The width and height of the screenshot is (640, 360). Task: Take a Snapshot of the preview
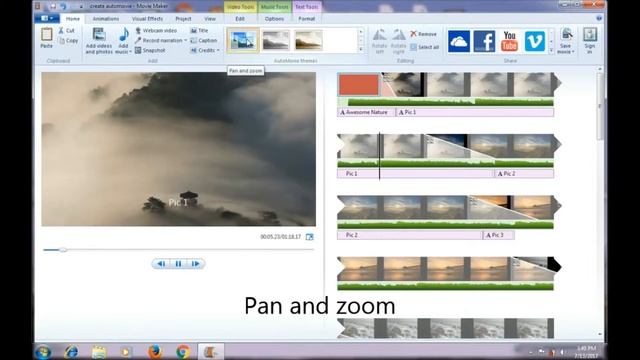point(150,50)
